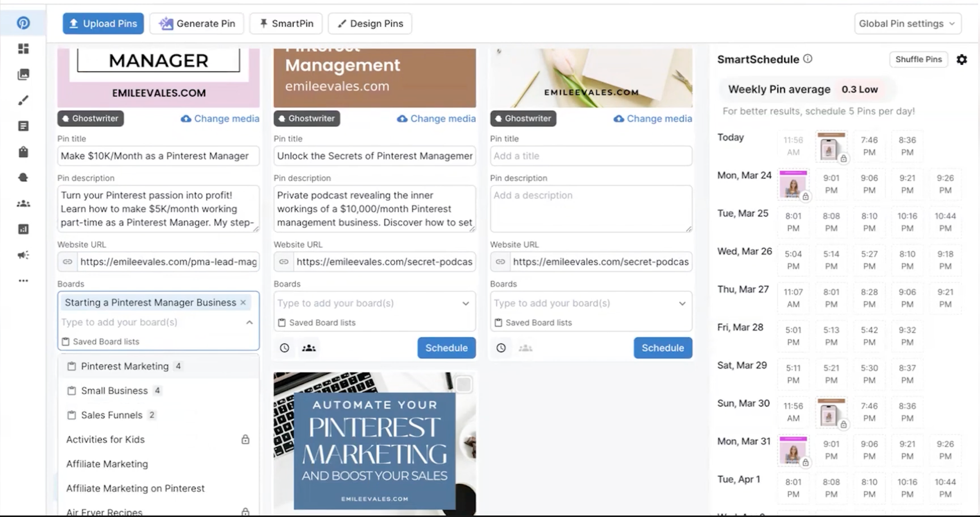Image resolution: width=980 pixels, height=517 pixels.
Task: Remove Starting a Pinterest Manager Business board tag
Action: coord(243,303)
